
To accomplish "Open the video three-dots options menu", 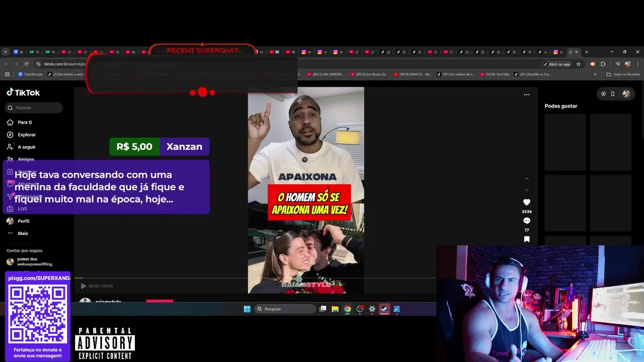I will [527, 95].
